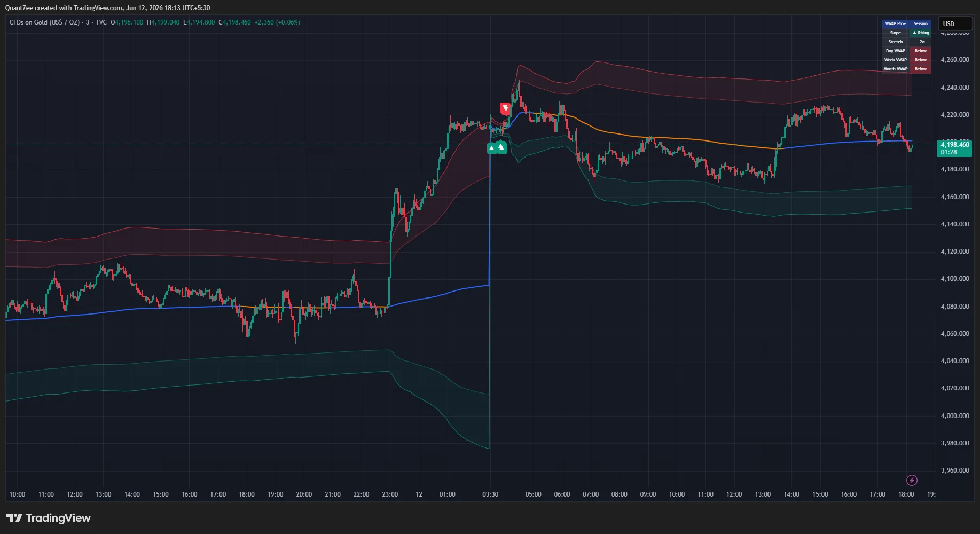The image size is (980, 534).
Task: Click the 4,220.000 price axis label
Action: tap(955, 115)
